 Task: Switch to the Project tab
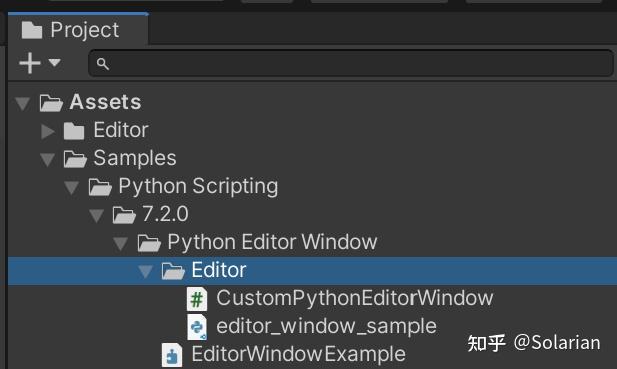(x=78, y=30)
